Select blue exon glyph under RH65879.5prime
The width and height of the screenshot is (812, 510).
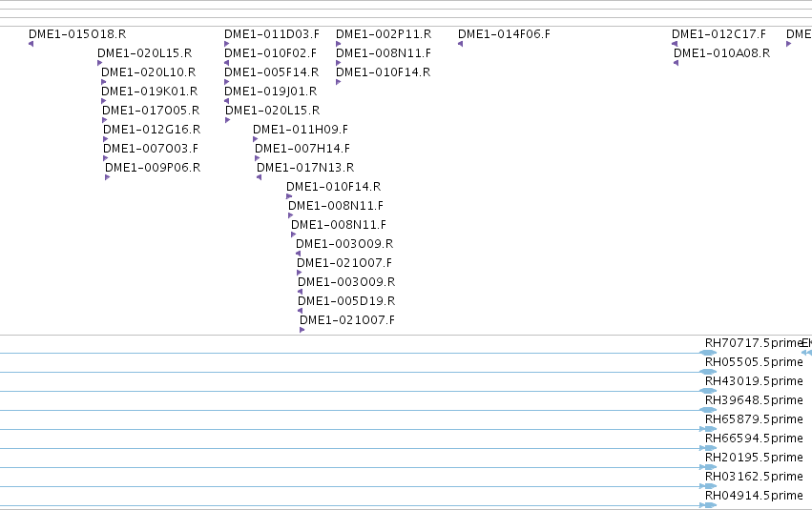click(x=708, y=429)
